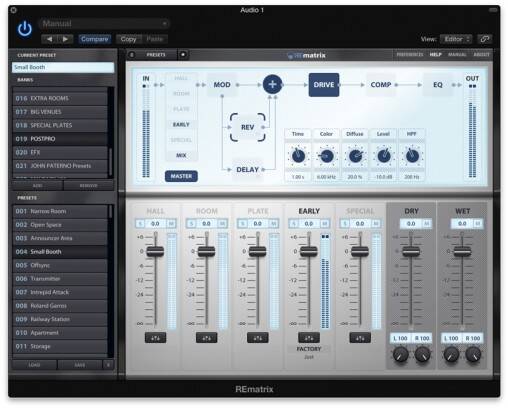Solo the ROOM channel
Image resolution: width=508 pixels, height=408 pixels.
tap(191, 224)
